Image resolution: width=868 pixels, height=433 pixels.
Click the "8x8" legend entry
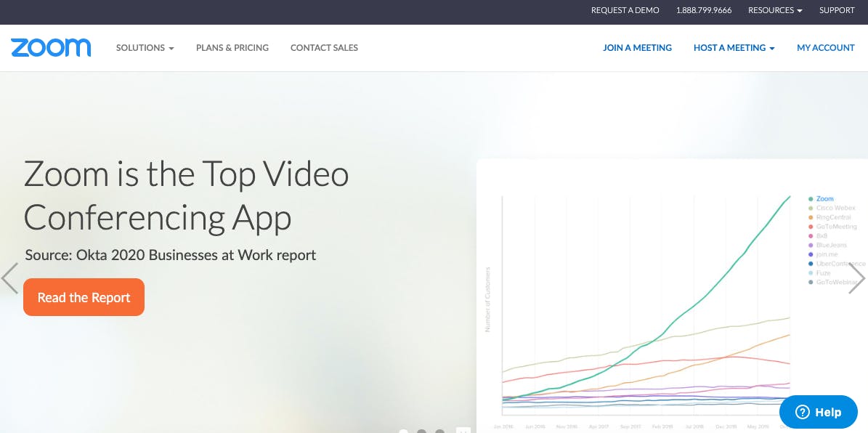818,236
